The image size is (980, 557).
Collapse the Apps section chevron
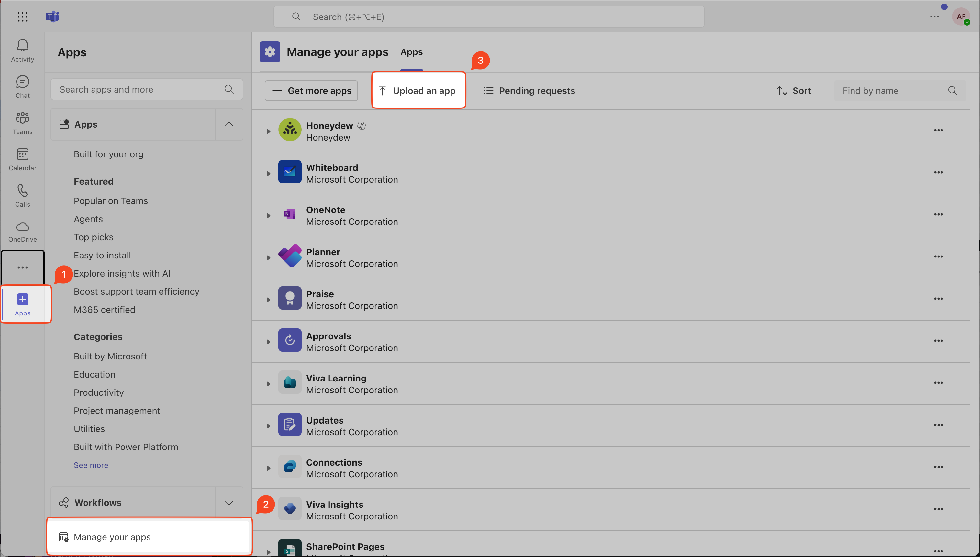coord(228,124)
